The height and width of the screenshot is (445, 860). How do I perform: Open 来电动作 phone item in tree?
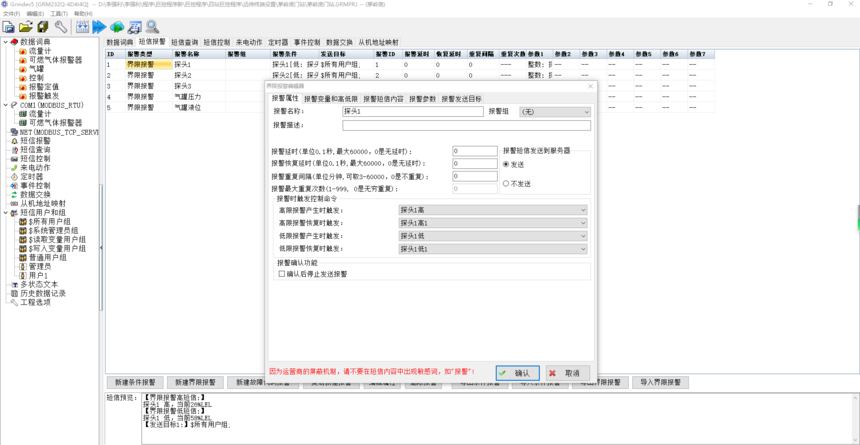tap(35, 167)
